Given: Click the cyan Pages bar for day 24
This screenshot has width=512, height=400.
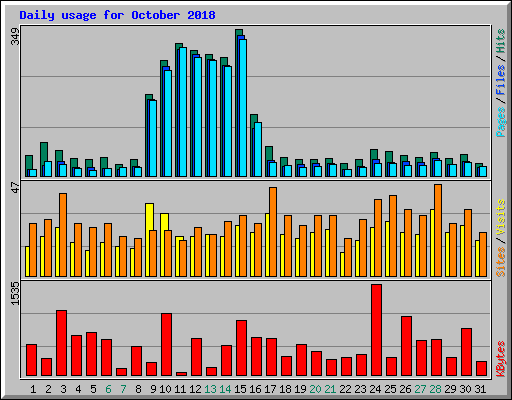Looking at the screenshot, I should coord(378,170).
